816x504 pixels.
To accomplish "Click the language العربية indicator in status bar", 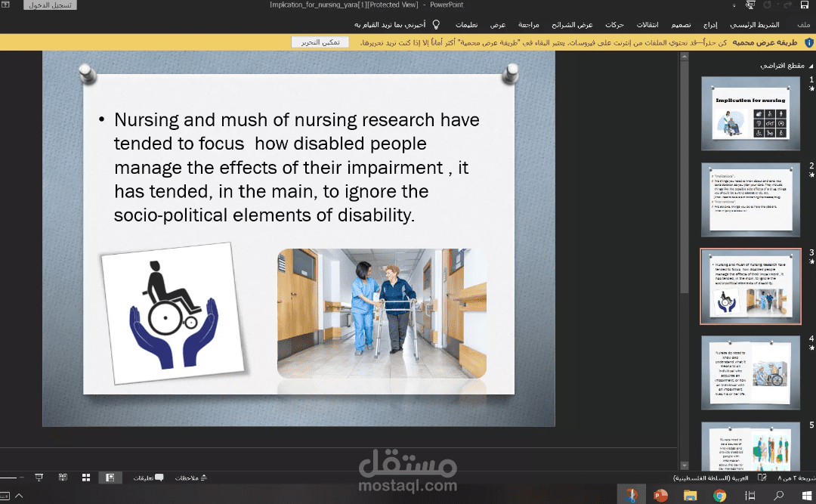I will pos(710,478).
